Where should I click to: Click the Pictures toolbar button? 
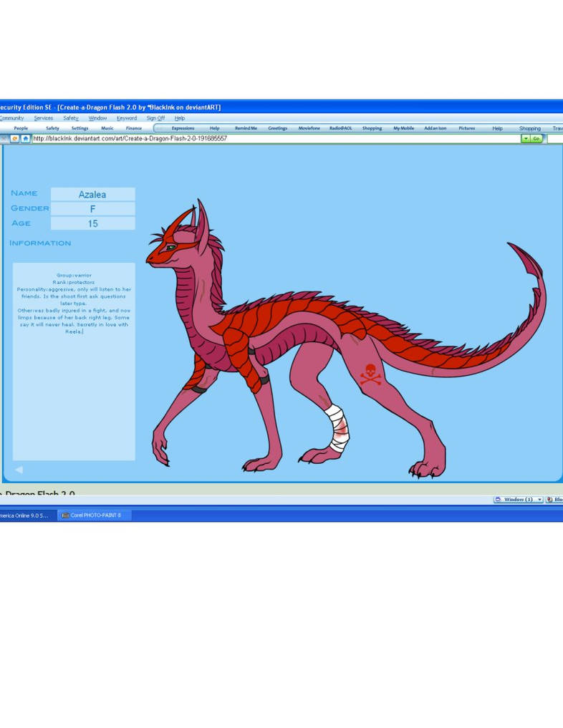pos(467,128)
